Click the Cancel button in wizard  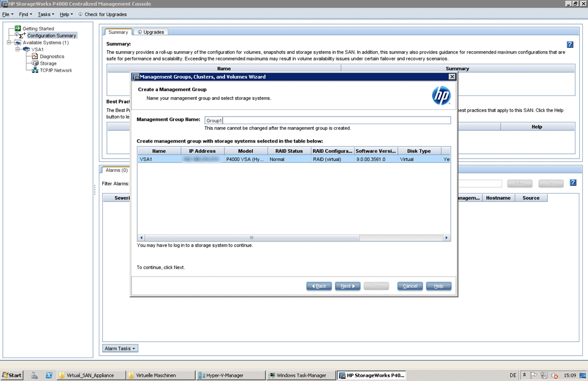coord(410,286)
